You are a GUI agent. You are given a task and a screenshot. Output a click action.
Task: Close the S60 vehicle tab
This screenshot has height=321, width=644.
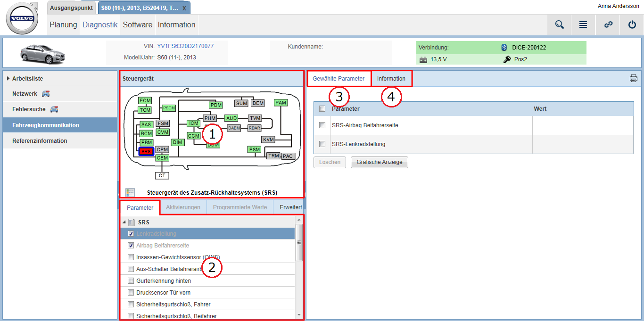pos(184,8)
